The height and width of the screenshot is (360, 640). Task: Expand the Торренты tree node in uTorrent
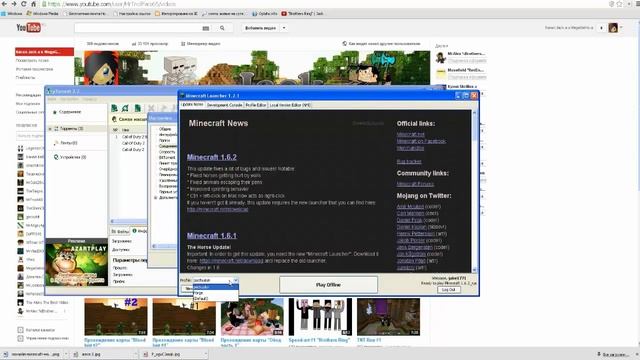[x=50, y=129]
